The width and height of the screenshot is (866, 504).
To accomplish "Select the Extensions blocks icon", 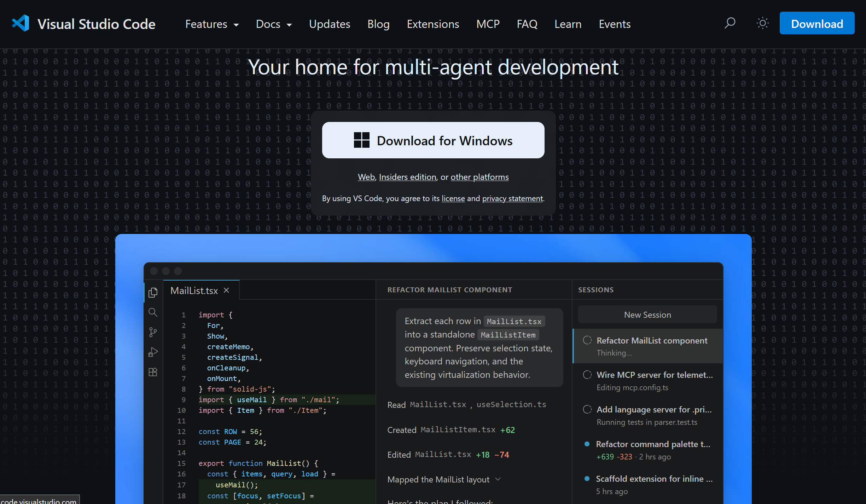I will click(x=153, y=372).
